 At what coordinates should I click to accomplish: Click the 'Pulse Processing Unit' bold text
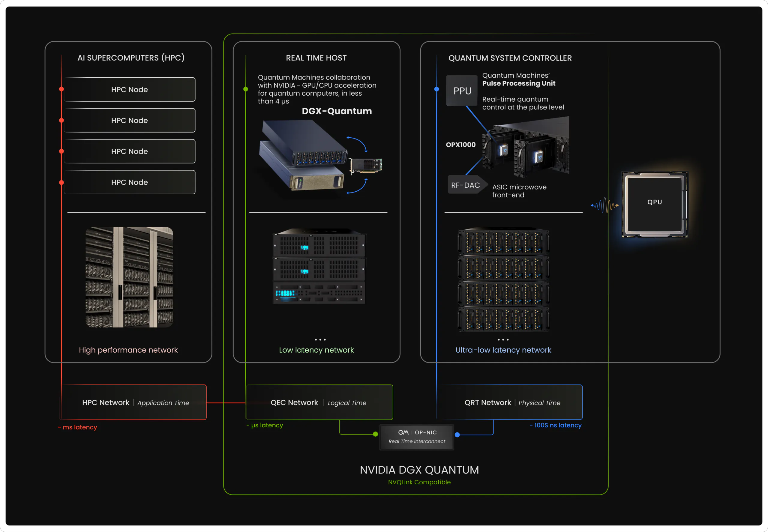click(519, 83)
